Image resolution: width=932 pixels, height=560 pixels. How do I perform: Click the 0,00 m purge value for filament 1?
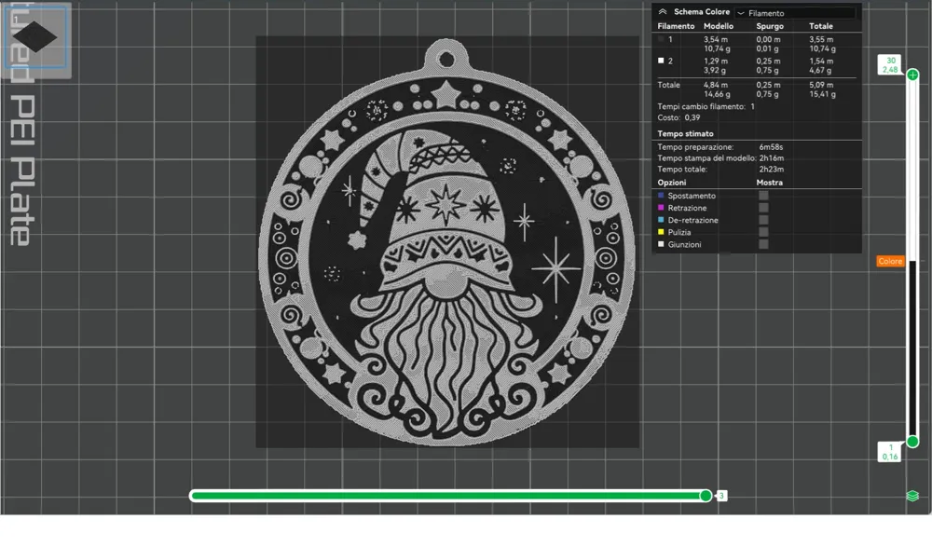[768, 39]
